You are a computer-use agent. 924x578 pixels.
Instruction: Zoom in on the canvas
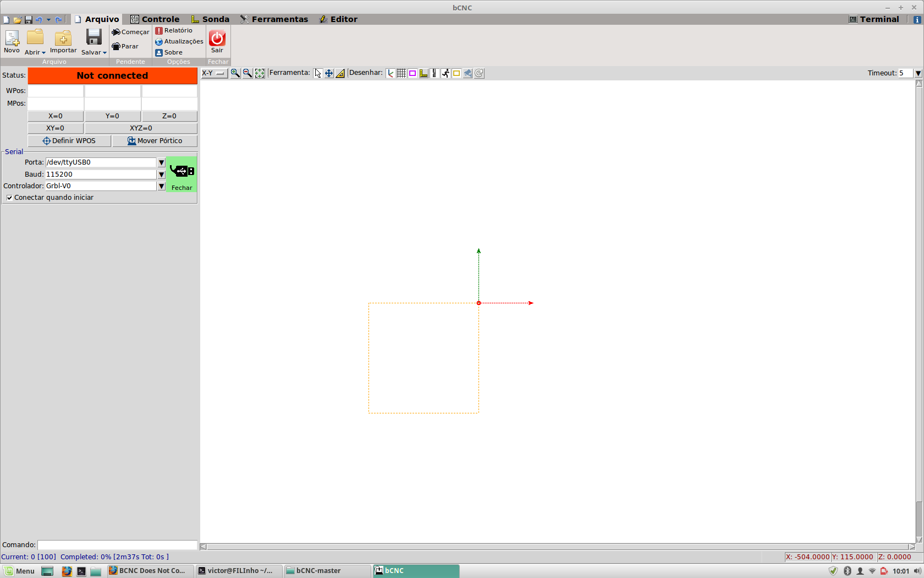coord(235,73)
